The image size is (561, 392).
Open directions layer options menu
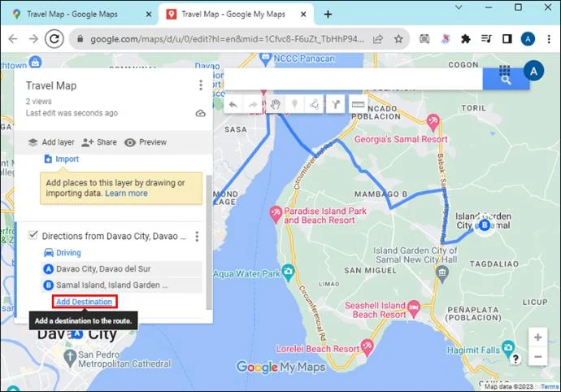click(197, 237)
